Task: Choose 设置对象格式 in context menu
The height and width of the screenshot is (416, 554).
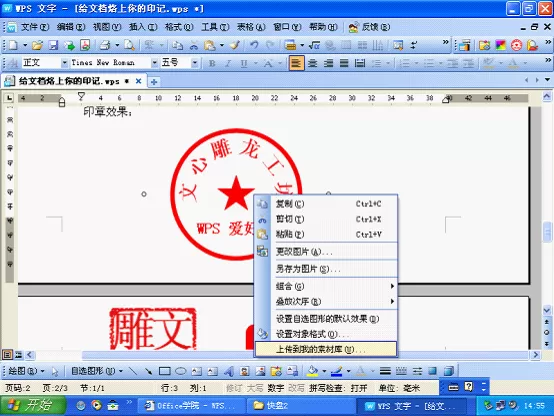Action: pos(326,334)
